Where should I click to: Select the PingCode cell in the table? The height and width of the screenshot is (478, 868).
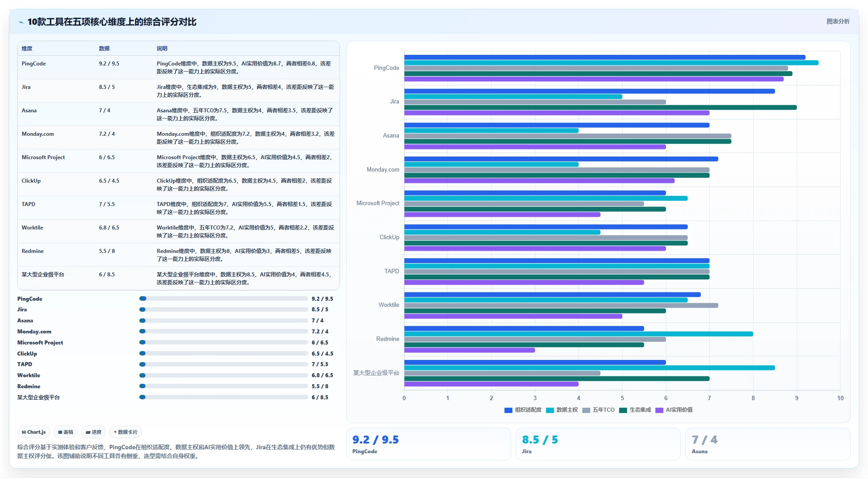tap(34, 64)
